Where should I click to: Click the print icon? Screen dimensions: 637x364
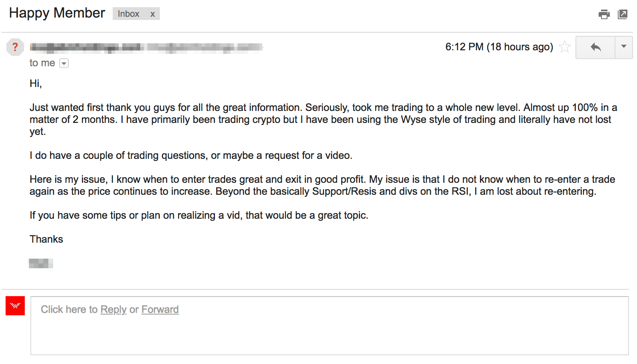[x=604, y=14]
